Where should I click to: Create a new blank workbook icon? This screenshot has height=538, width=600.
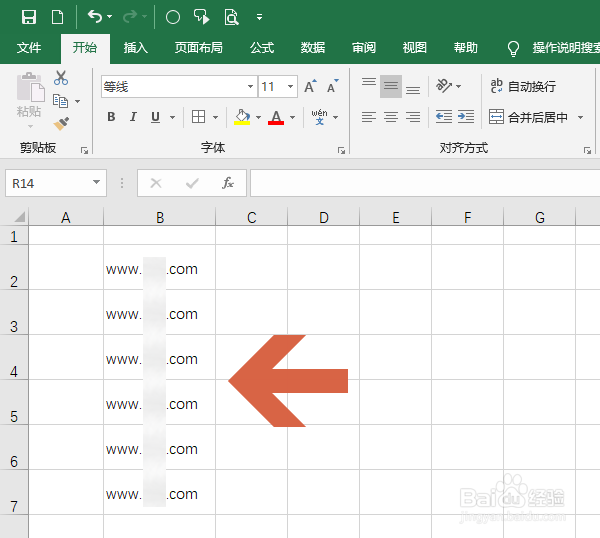[57, 17]
